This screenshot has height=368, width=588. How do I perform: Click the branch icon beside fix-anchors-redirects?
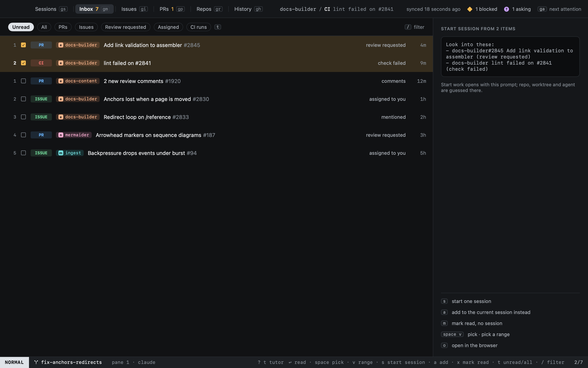pos(36,362)
